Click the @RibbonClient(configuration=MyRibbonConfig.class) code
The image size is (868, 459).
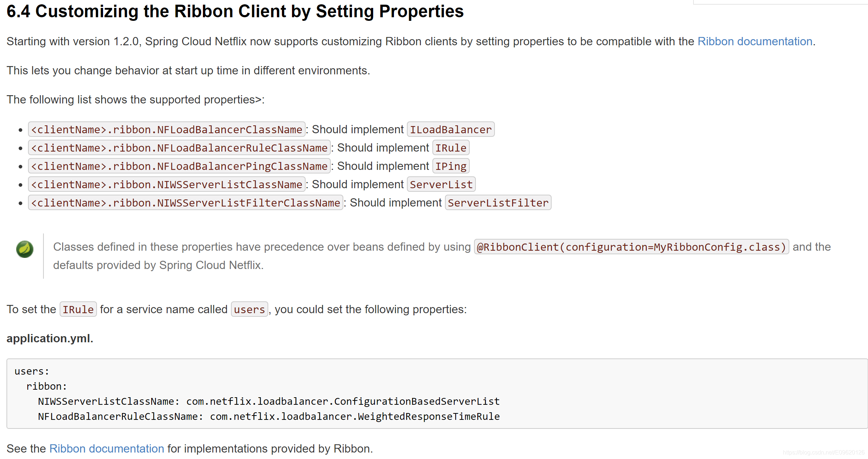(x=631, y=247)
